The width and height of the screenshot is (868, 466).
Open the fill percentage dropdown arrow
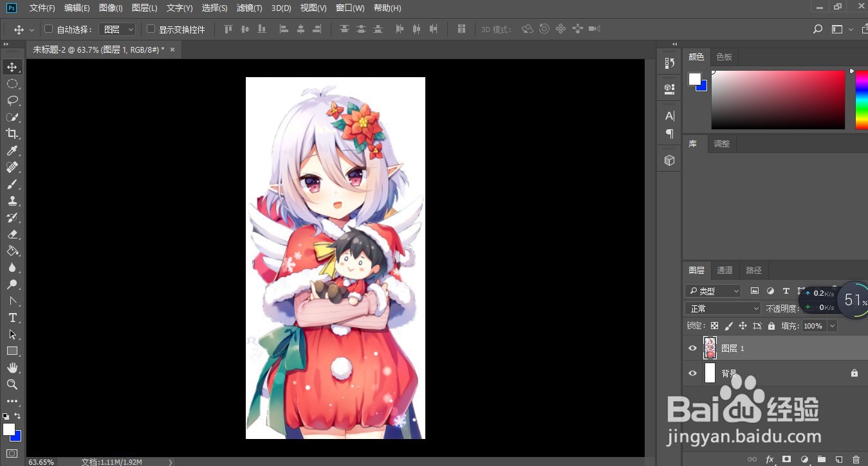coord(832,326)
